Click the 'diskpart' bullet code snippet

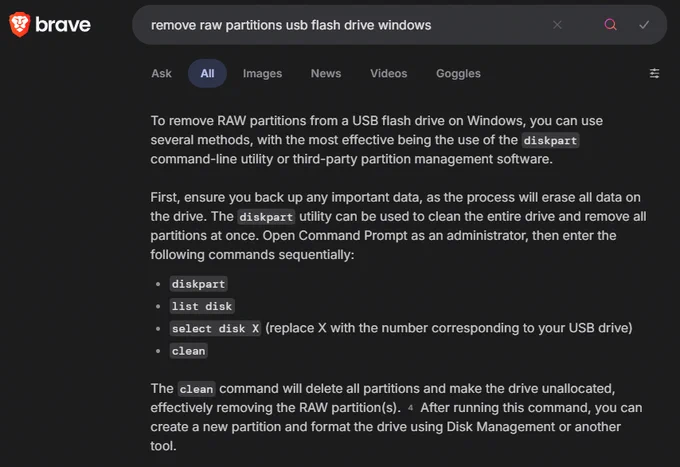(x=199, y=284)
